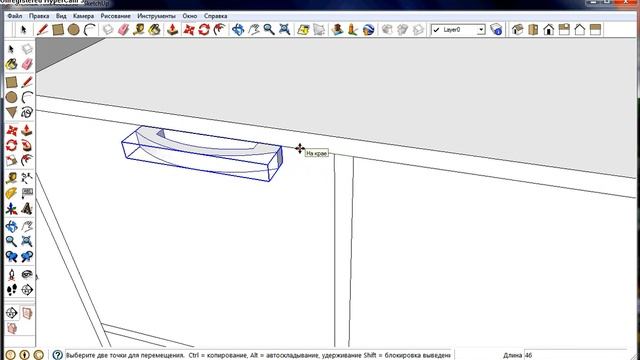Pick the Dimension tool
Viewport: 640px width, 360px height.
pos(27,178)
